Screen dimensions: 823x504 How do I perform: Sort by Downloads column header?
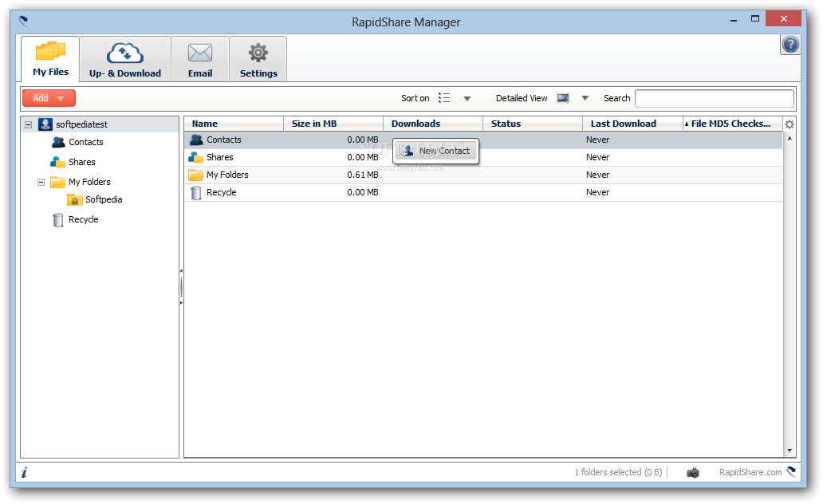click(433, 124)
